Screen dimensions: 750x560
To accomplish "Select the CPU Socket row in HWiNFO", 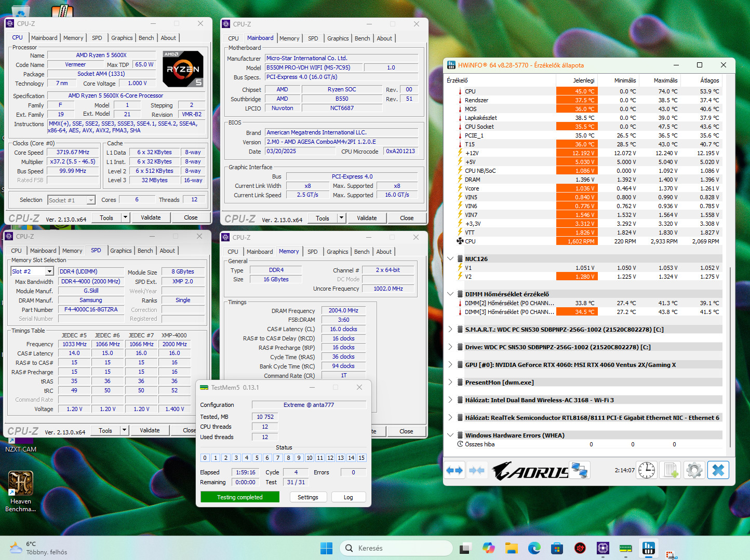I will 584,127.
